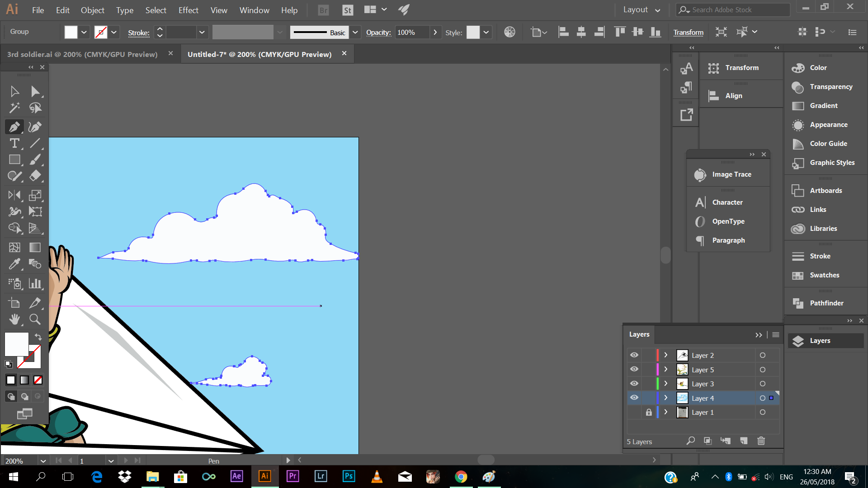
Task: Select the Direct Selection tool
Action: 35,92
